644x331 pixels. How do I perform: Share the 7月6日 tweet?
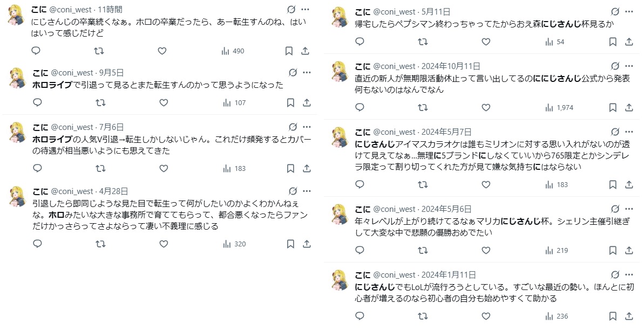click(306, 168)
